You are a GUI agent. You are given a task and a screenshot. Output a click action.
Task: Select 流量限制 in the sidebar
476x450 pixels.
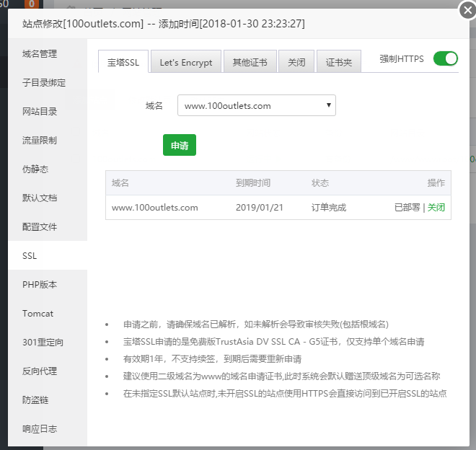[x=40, y=141]
